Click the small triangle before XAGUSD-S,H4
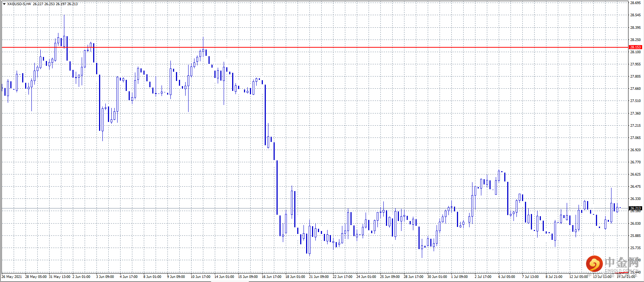Screen dimensions: 644x282 [4, 4]
